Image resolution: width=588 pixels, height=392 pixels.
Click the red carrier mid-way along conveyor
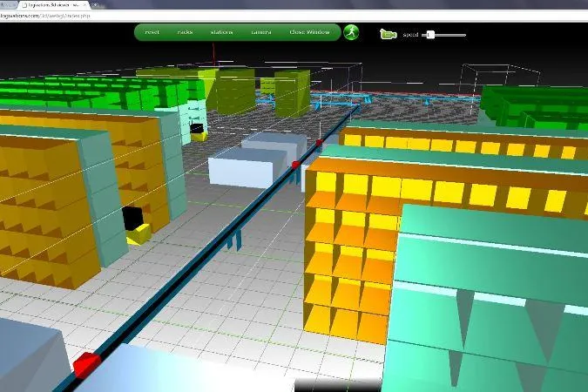(x=295, y=165)
